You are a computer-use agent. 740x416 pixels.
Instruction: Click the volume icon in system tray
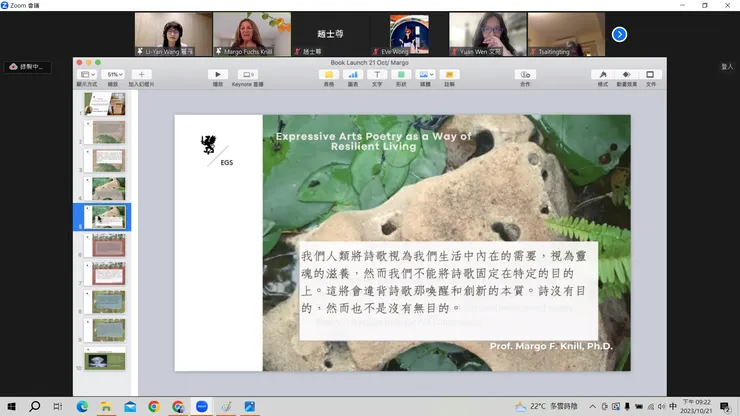661,407
